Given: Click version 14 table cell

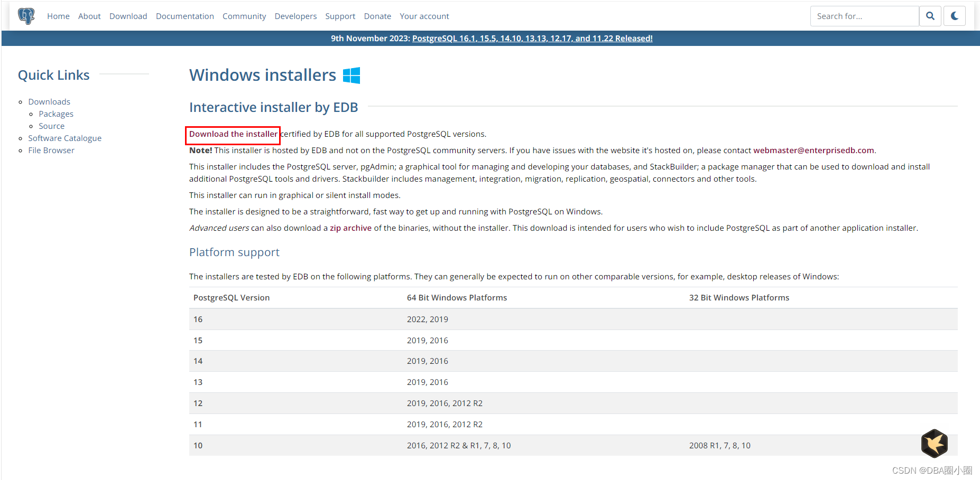Looking at the screenshot, I should (198, 361).
